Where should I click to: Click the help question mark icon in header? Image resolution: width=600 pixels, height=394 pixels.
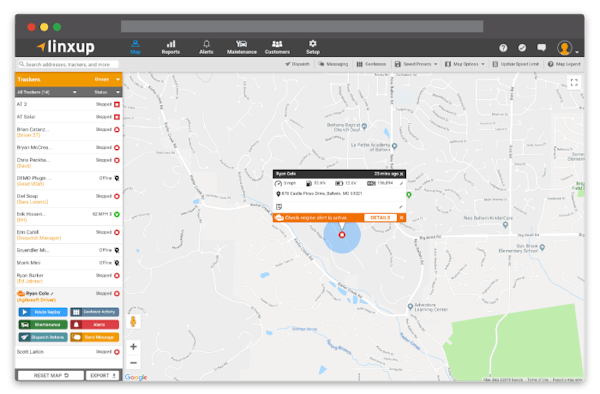click(x=503, y=48)
